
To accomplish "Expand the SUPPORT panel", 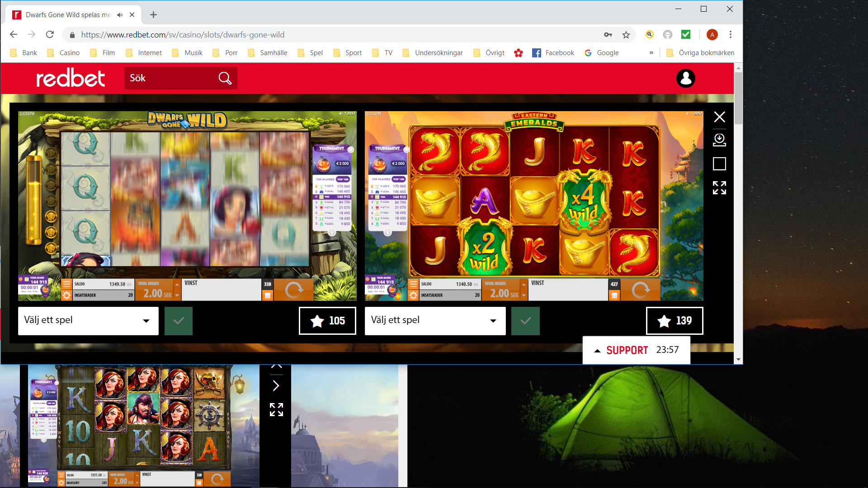I will [x=636, y=350].
